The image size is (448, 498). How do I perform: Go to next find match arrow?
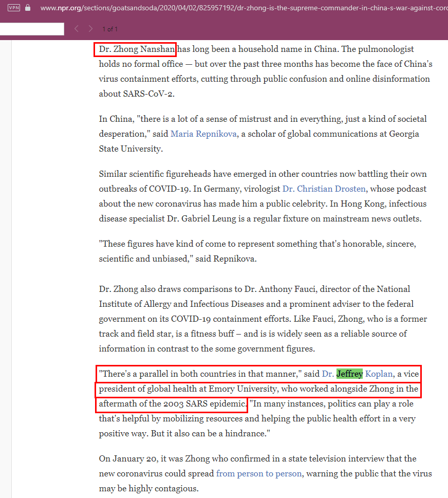pos(90,29)
